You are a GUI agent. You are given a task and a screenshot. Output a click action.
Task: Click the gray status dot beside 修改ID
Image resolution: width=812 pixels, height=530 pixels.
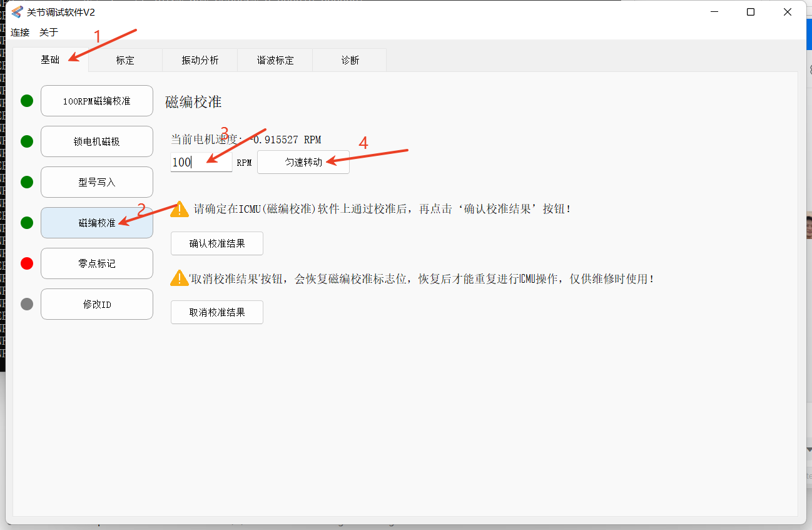[27, 304]
